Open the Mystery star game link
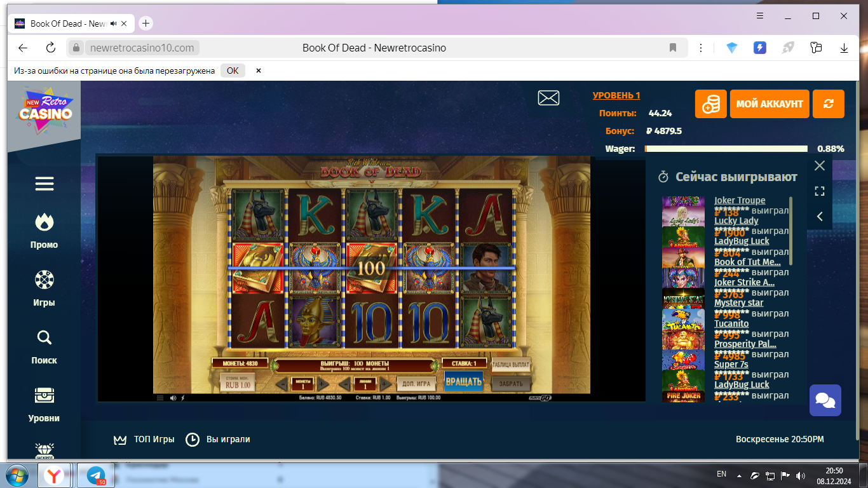 [739, 302]
